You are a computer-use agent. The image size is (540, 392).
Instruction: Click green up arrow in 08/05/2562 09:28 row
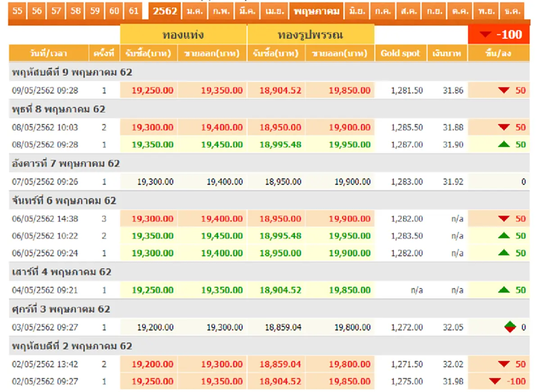[x=504, y=144]
